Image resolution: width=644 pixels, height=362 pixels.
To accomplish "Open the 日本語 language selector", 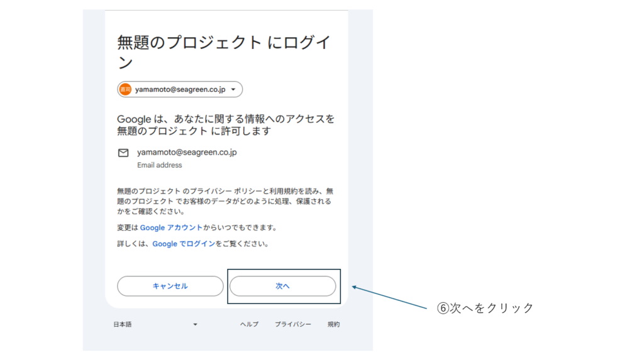I will click(123, 324).
